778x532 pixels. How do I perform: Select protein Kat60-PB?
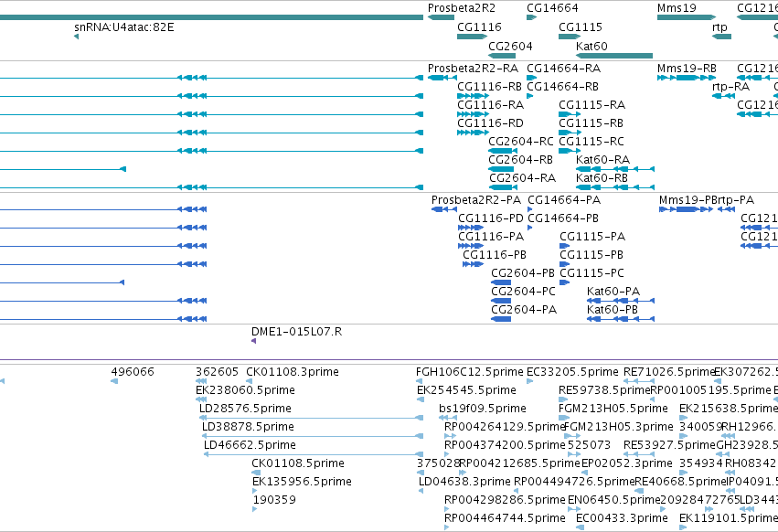coord(613,310)
